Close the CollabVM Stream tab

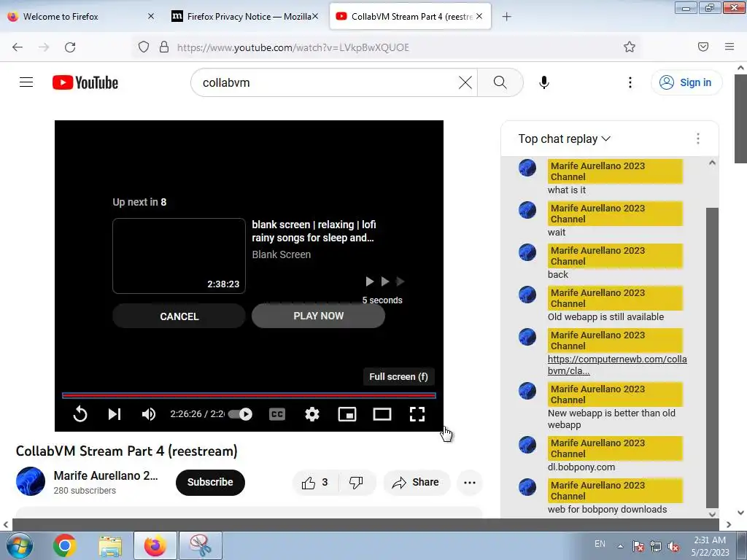(x=479, y=16)
